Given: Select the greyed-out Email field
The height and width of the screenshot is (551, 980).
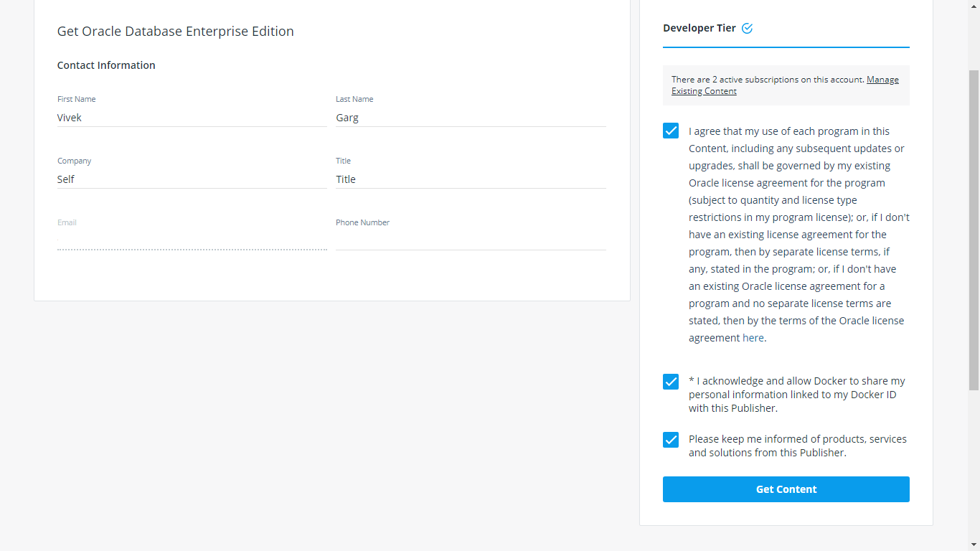Looking at the screenshot, I should [x=192, y=240].
